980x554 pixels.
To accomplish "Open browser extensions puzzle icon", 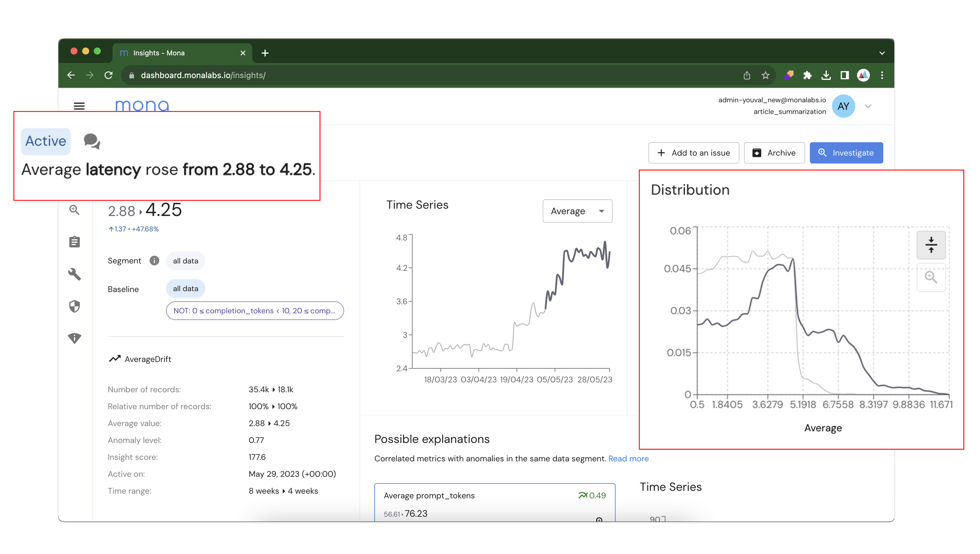I will [808, 75].
